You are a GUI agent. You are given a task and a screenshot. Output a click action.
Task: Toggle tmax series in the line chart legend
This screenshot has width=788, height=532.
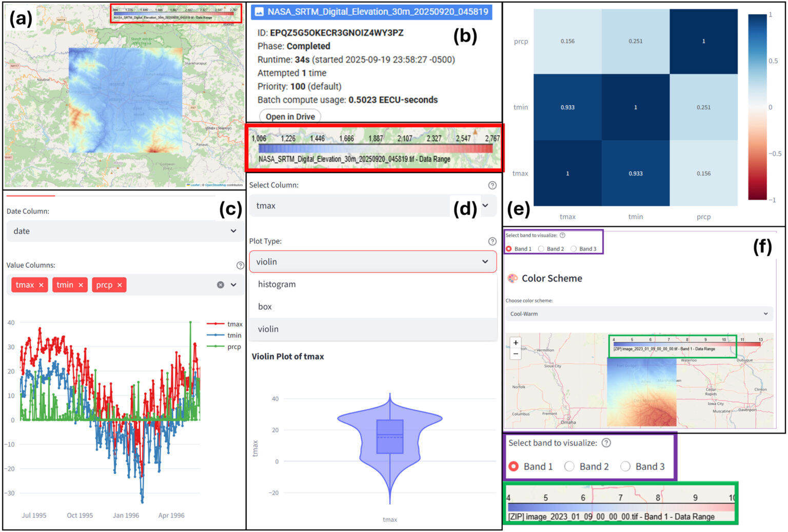click(x=225, y=324)
